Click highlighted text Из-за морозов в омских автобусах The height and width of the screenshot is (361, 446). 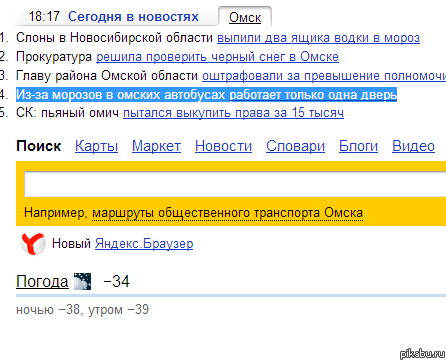pyautogui.click(x=121, y=95)
